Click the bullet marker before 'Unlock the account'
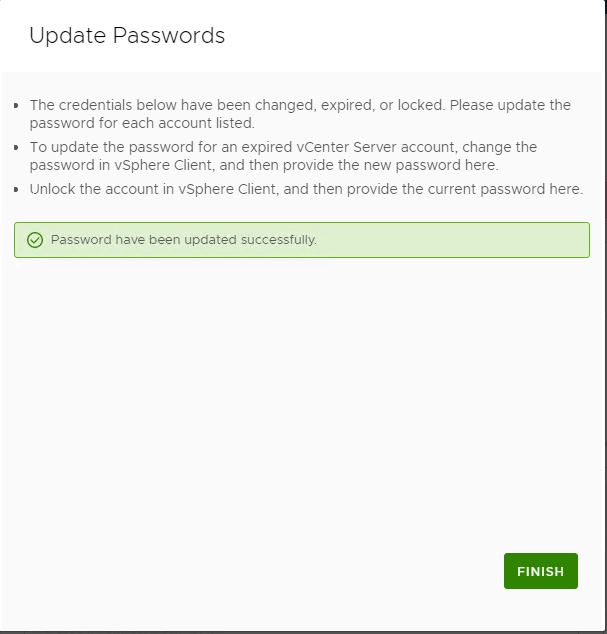This screenshot has width=607, height=634. pos(16,189)
